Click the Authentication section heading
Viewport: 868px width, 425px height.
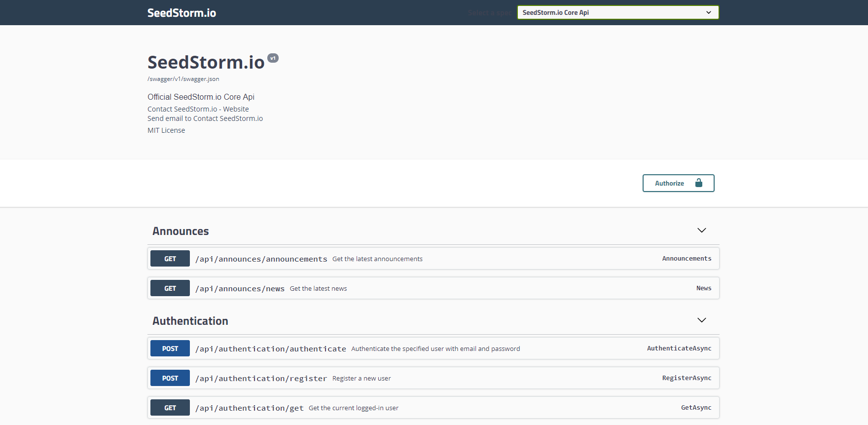coord(190,321)
